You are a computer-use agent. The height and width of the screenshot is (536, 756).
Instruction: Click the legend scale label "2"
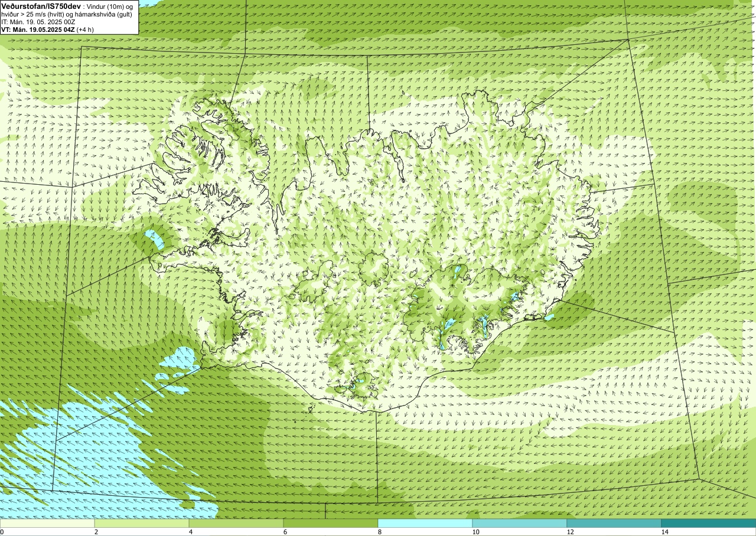(x=96, y=532)
